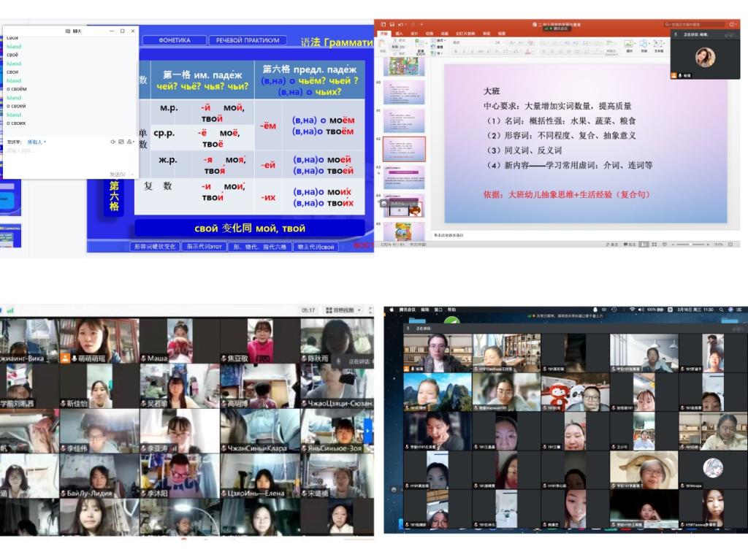Click the video tile labeled ЧжанСиньиКлара
Screen dimensions: 748x560
[x=260, y=431]
